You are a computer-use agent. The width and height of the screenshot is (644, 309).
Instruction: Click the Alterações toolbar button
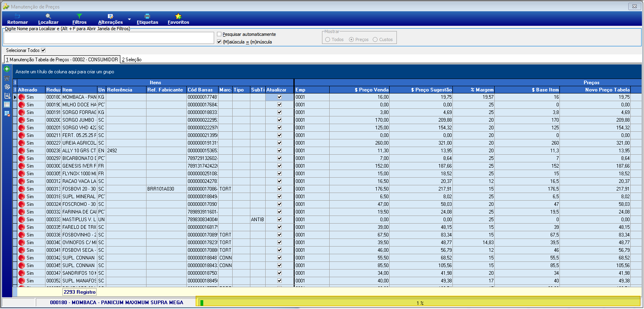coord(110,19)
